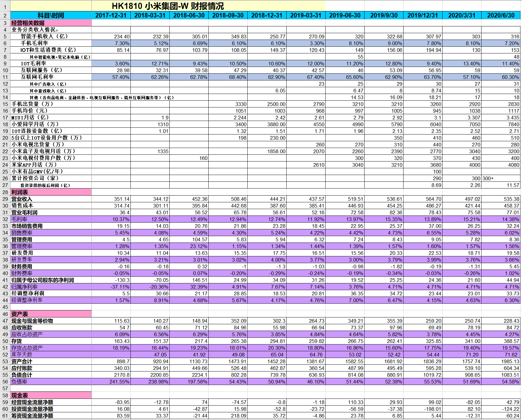The height and width of the screenshot is (420, 522).
Task: Select the 小爱同学月活（万） row label
Action: pos(51,124)
